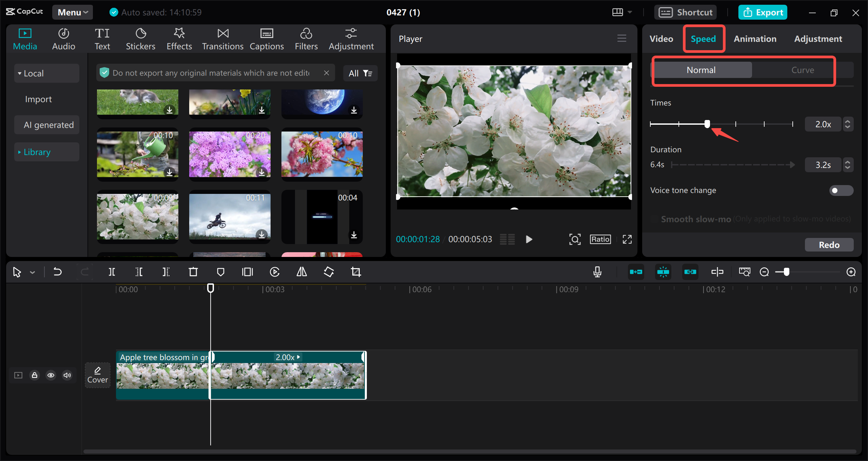The height and width of the screenshot is (461, 868).
Task: Select the Curve speed mode
Action: (x=803, y=70)
